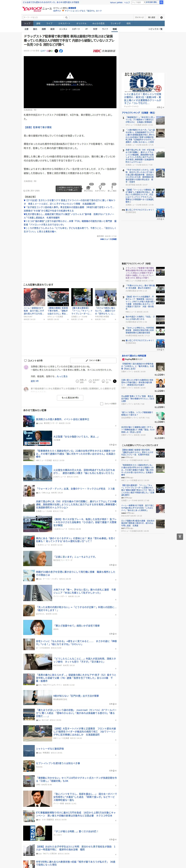Viewport: 186px width, 868px height.
Task: Open the settings gear icon in the header
Action: coord(161,18)
